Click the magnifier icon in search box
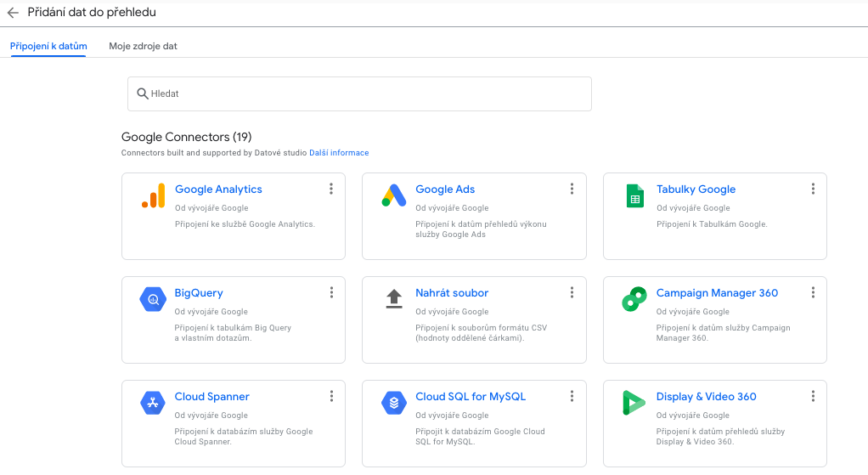The width and height of the screenshot is (868, 475). coord(143,93)
